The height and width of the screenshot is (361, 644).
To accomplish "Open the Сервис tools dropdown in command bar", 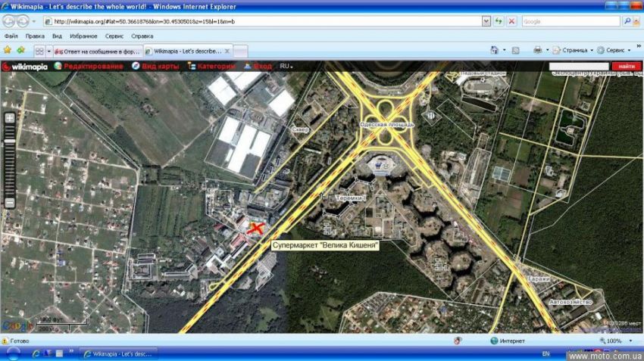I will click(614, 50).
